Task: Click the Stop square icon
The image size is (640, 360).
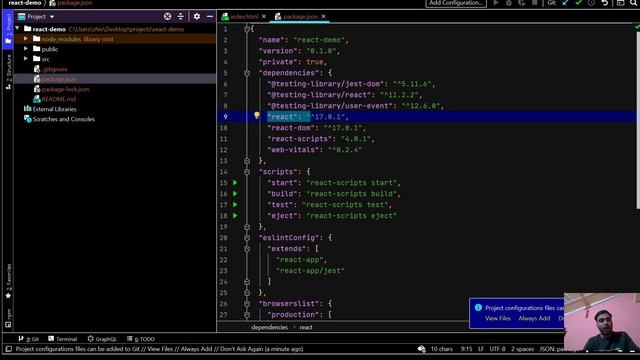Action: pos(535,3)
